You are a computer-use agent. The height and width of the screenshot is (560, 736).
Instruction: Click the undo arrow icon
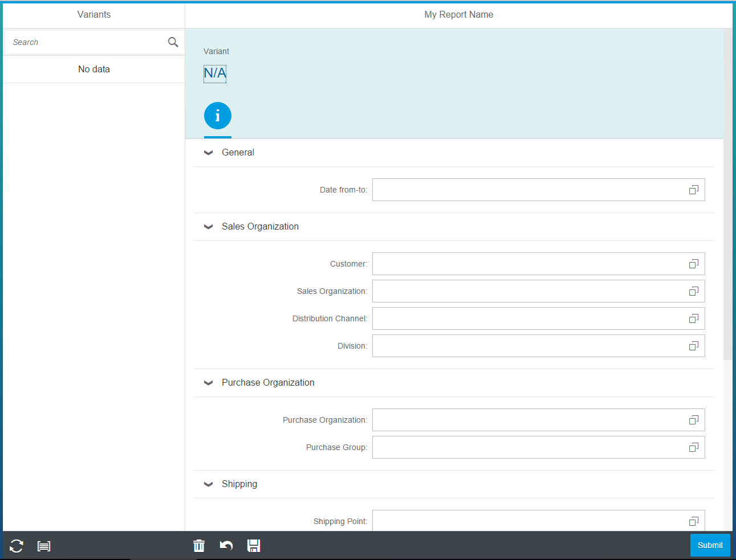click(226, 546)
